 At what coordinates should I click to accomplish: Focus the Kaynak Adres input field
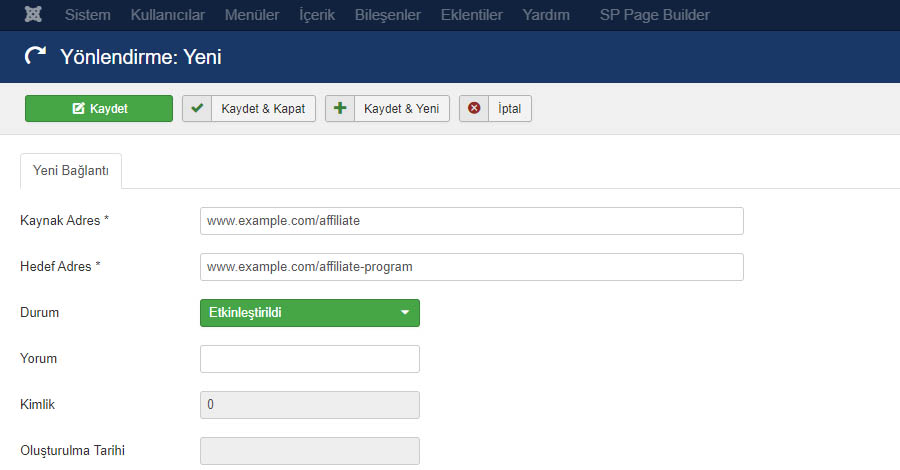(x=472, y=221)
